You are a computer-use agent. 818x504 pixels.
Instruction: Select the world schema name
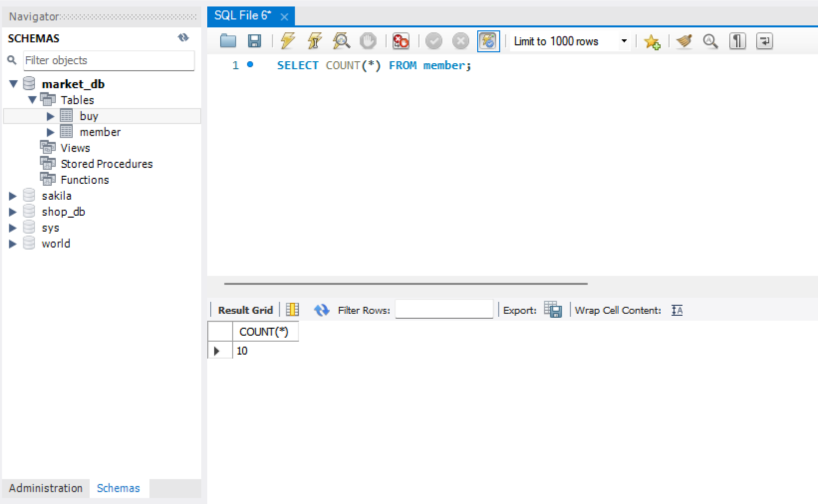(56, 244)
